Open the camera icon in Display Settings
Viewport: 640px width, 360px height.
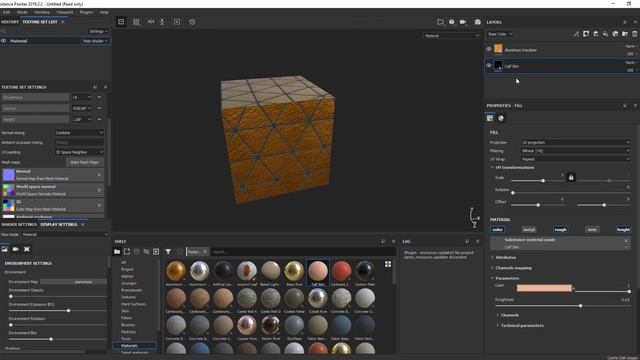tap(16, 249)
